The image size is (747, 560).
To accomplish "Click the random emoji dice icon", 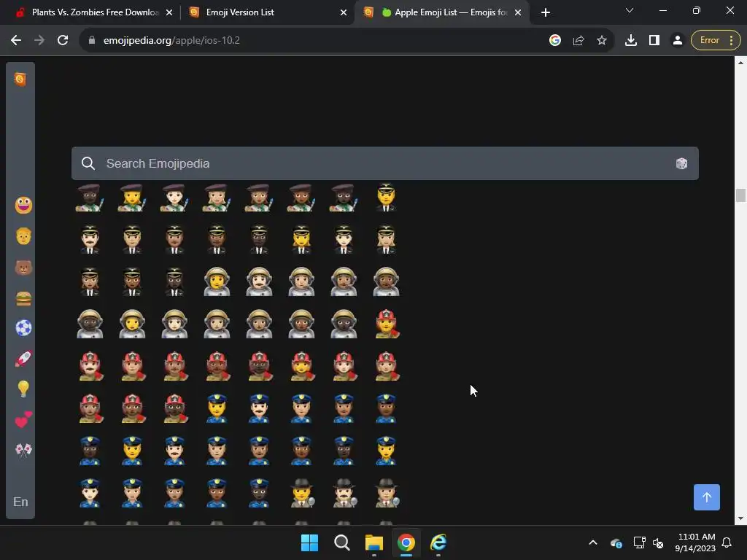I will click(681, 163).
